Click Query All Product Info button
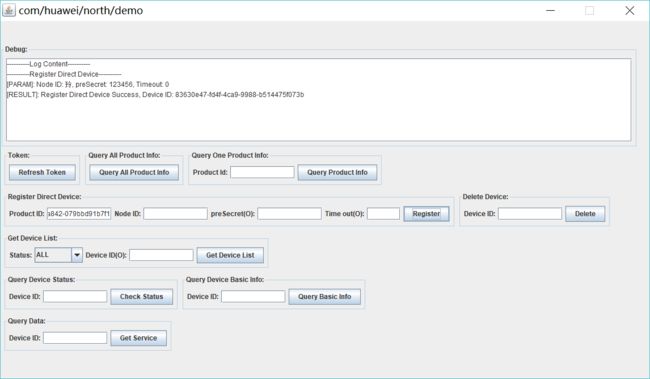Image resolution: width=650 pixels, height=379 pixels. tap(134, 172)
